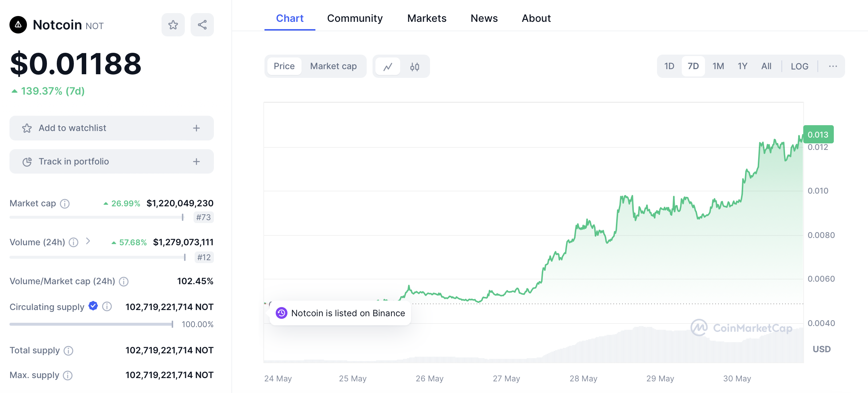The image size is (868, 393).
Task: Open the chart more options ellipsis
Action: [x=833, y=66]
